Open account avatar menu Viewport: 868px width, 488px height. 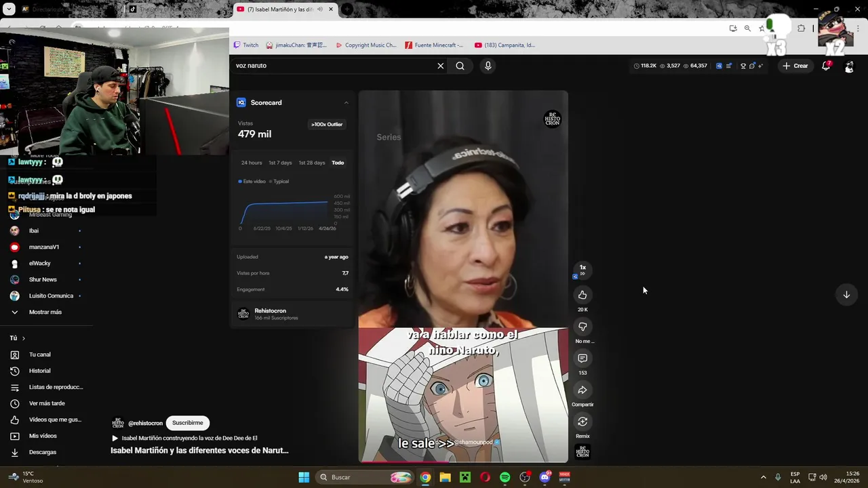coord(849,66)
